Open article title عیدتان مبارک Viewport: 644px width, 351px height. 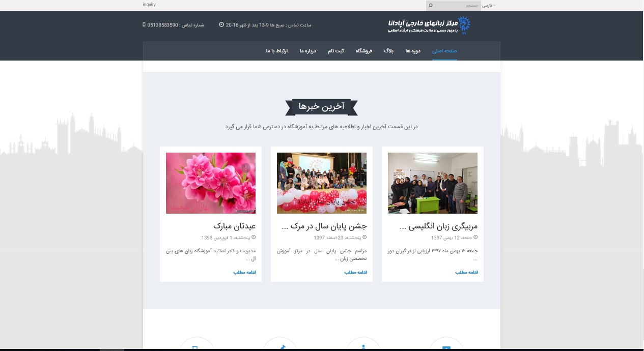(x=234, y=226)
